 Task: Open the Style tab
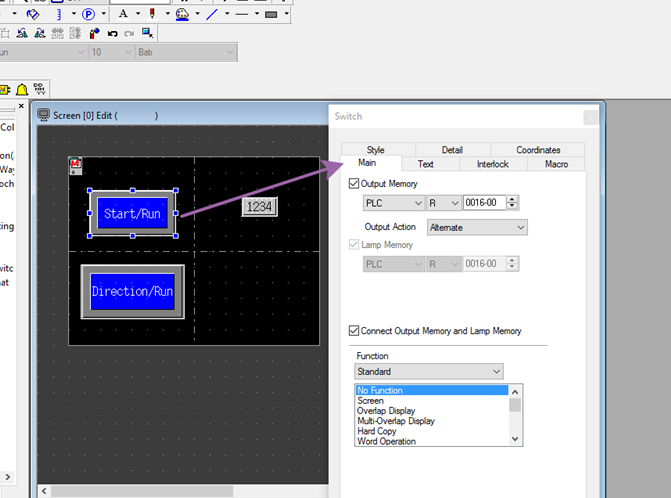375,150
